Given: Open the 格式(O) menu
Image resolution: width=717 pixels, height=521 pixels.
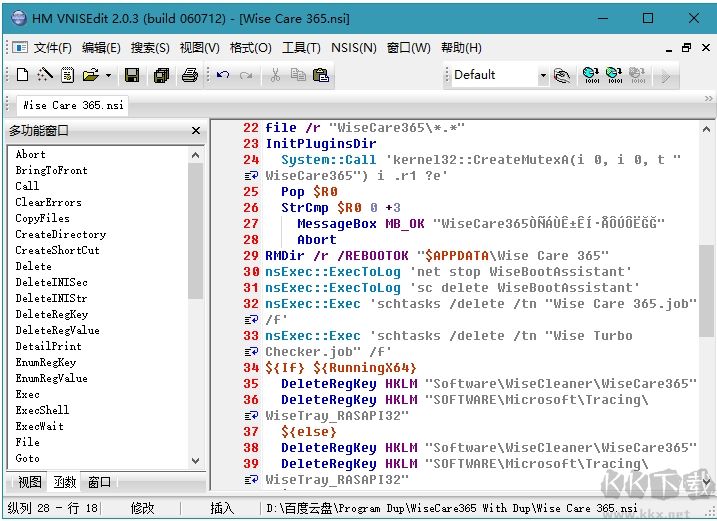Looking at the screenshot, I should [250, 47].
